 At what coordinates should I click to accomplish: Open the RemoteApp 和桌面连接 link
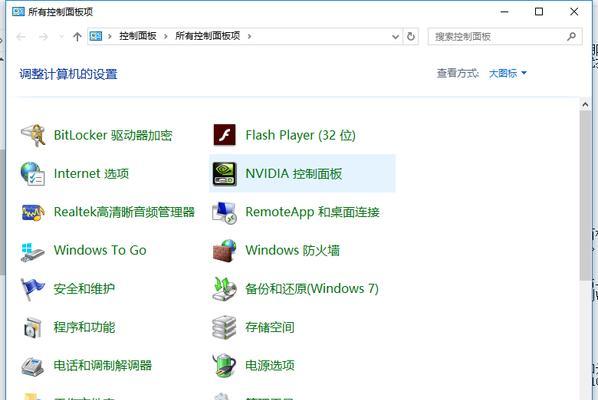point(312,212)
